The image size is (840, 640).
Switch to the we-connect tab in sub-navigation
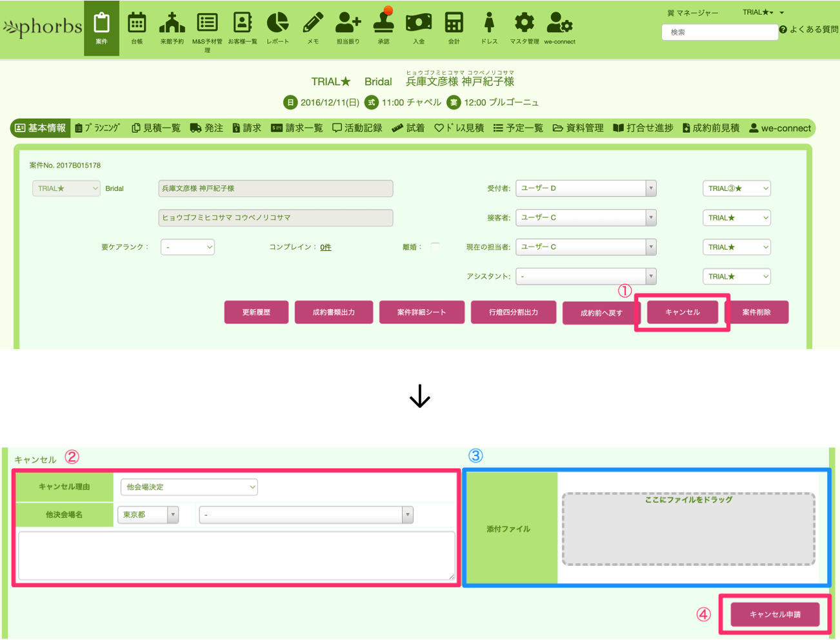coord(780,128)
